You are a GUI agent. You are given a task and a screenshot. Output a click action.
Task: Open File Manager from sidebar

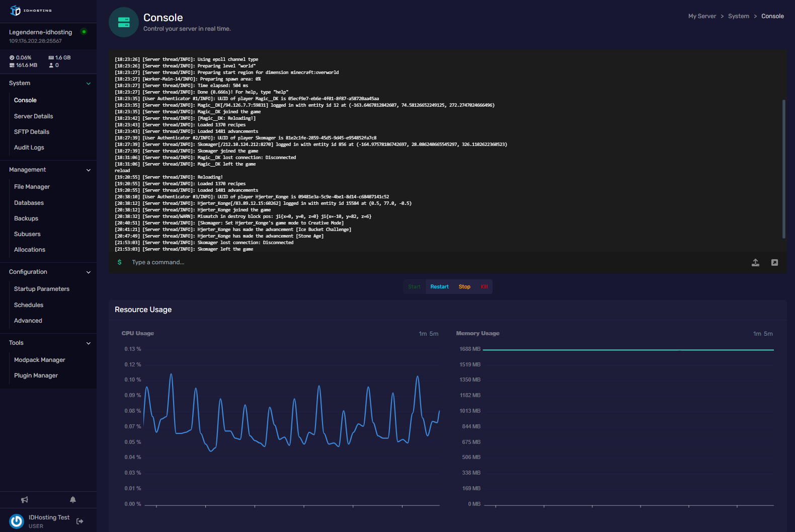pyautogui.click(x=32, y=187)
